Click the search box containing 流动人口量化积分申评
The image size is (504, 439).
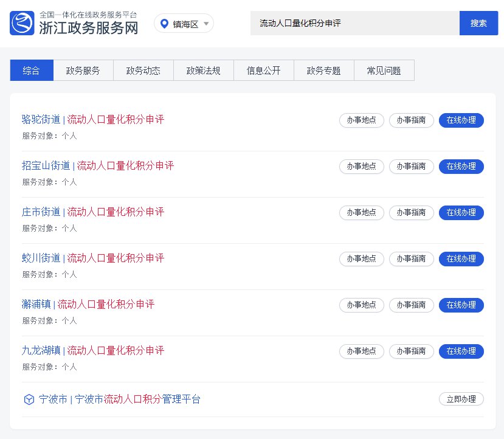pyautogui.click(x=354, y=23)
